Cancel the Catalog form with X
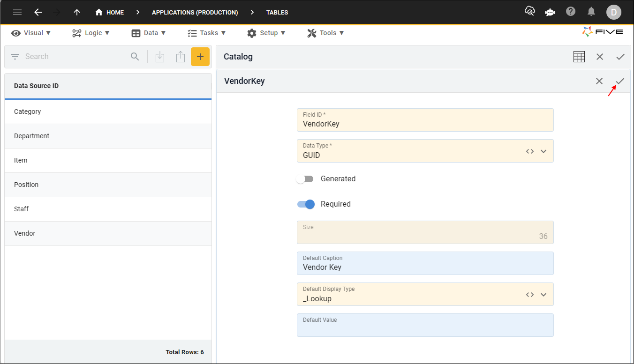Screen dimensions: 634x364 [x=600, y=57]
